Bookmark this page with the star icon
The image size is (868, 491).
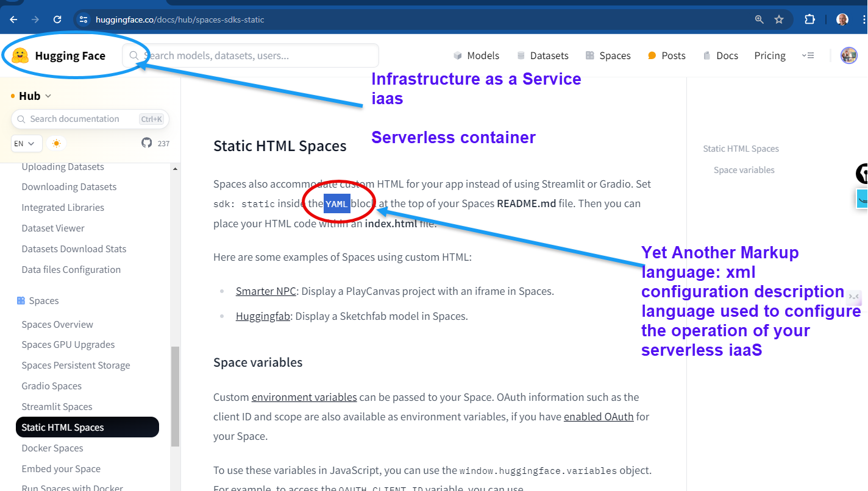coord(779,19)
